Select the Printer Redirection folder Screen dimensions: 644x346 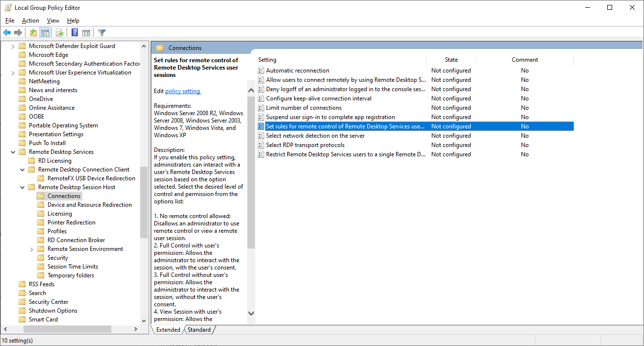(71, 222)
